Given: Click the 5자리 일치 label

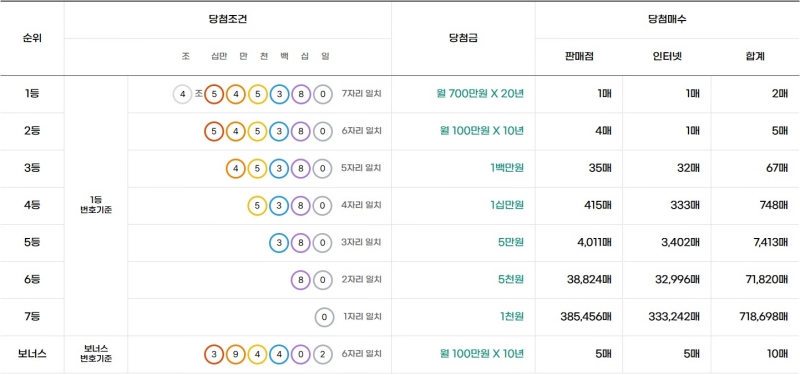Looking at the screenshot, I should coord(362,168).
